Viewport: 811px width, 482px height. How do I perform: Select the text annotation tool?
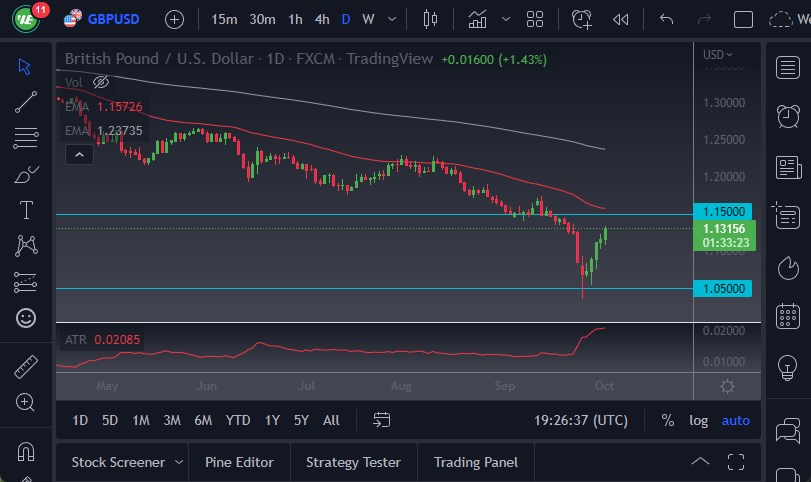(x=26, y=210)
